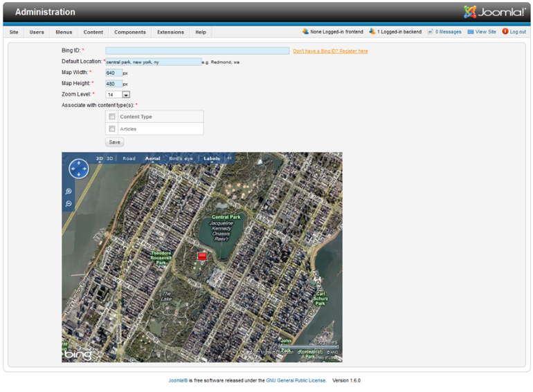Open the Content menu
This screenshot has width=533, height=392.
(93, 32)
